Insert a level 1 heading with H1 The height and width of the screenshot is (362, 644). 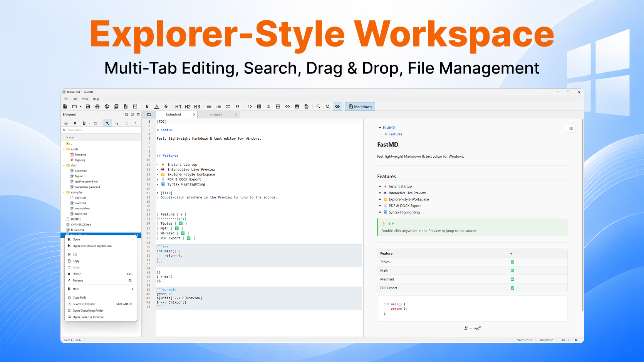tap(178, 107)
